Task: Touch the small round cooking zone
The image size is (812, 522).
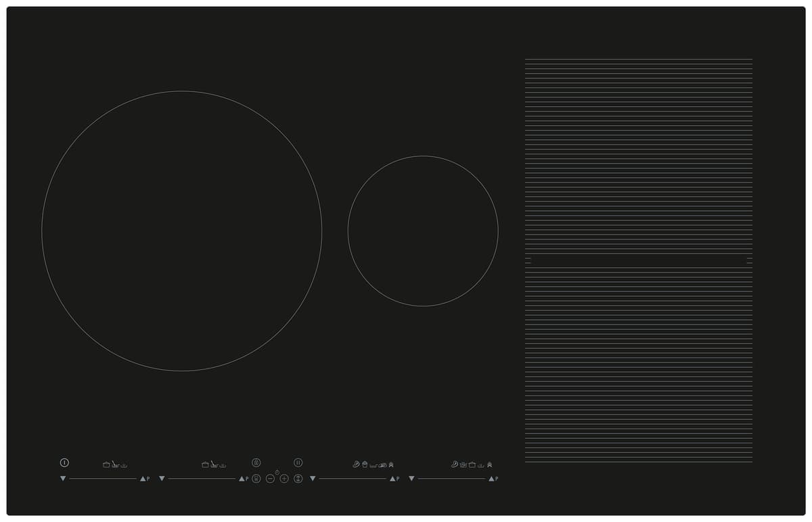Action: coord(423,231)
